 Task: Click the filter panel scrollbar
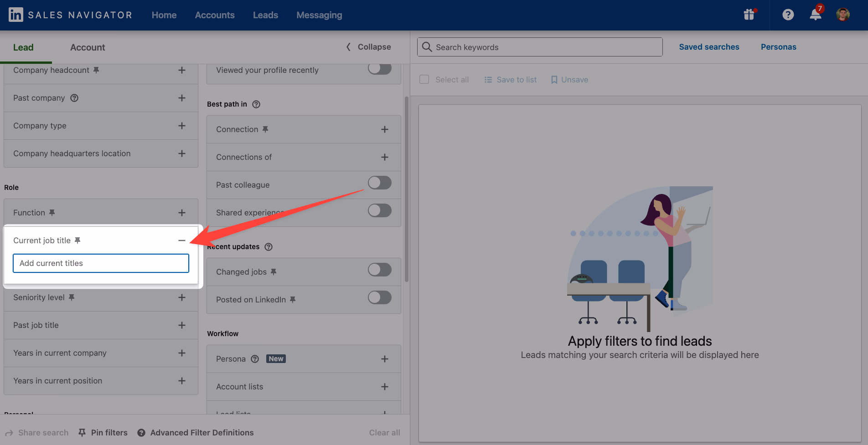(406, 189)
